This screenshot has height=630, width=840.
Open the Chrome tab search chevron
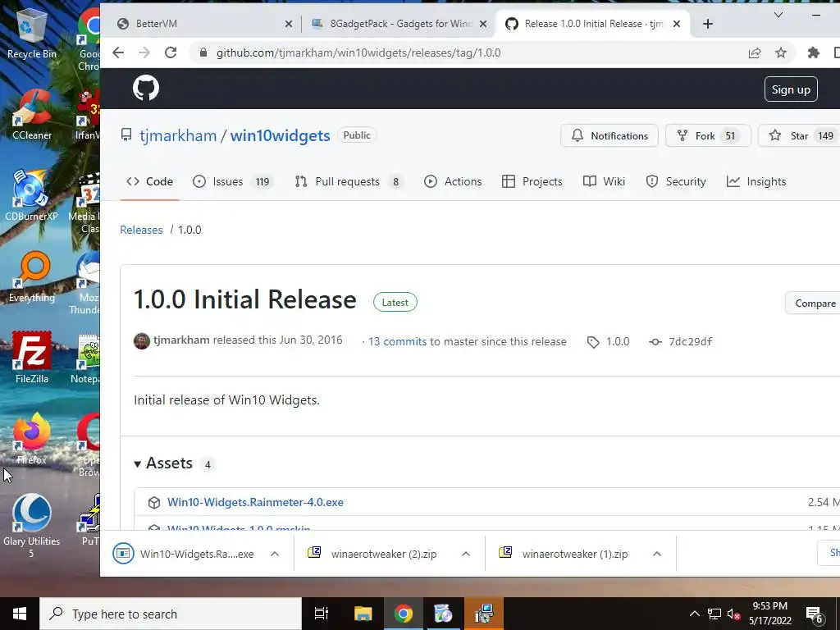pyautogui.click(x=778, y=15)
